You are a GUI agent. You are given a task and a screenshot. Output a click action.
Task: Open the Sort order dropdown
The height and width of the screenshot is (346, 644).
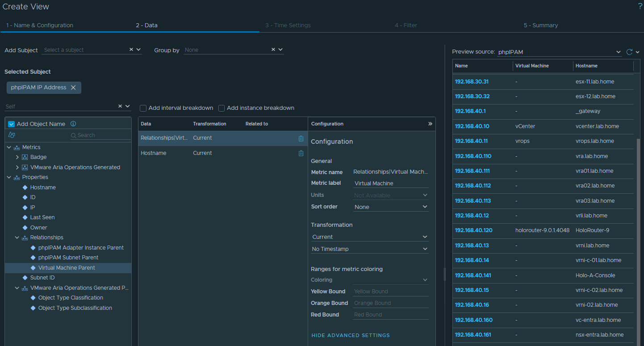point(391,207)
